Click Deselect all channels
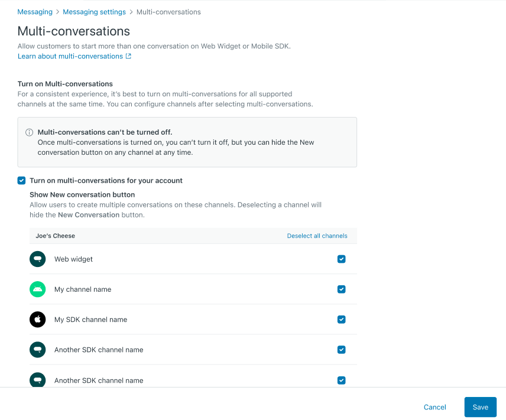This screenshot has width=506, height=420. 317,236
